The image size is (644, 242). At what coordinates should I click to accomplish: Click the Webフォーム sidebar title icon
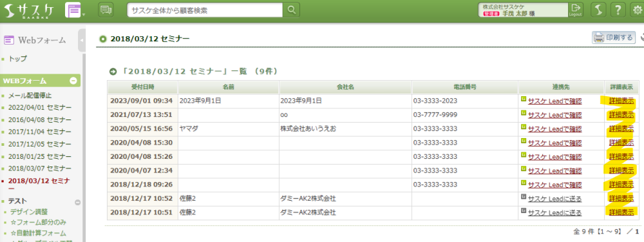[x=9, y=40]
